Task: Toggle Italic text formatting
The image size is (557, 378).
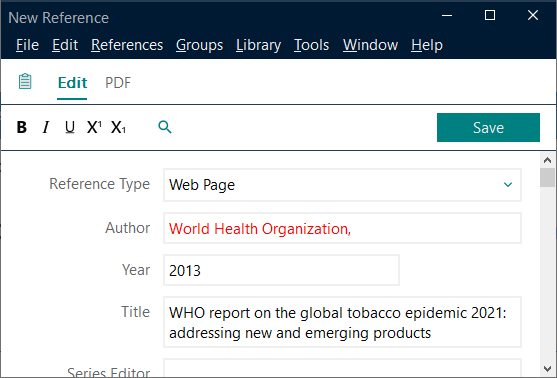Action: click(46, 127)
